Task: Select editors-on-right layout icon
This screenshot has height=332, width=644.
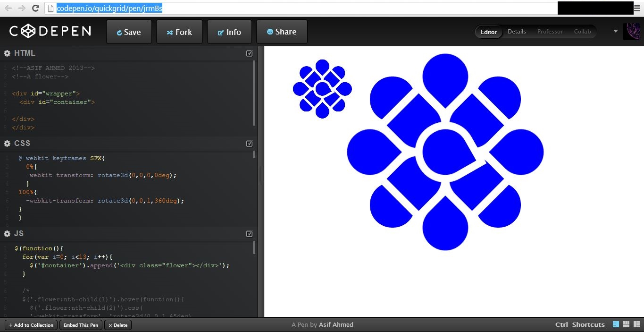Action: 637,324
